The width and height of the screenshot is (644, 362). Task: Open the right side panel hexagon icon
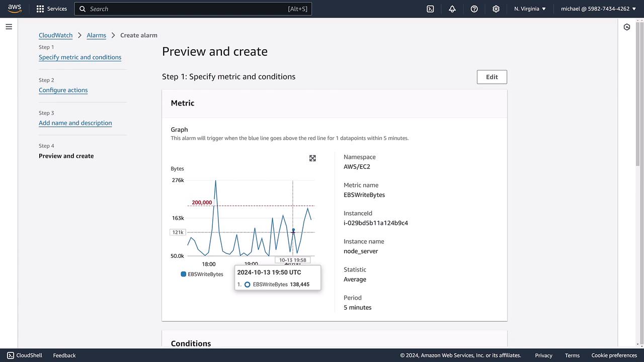(627, 27)
